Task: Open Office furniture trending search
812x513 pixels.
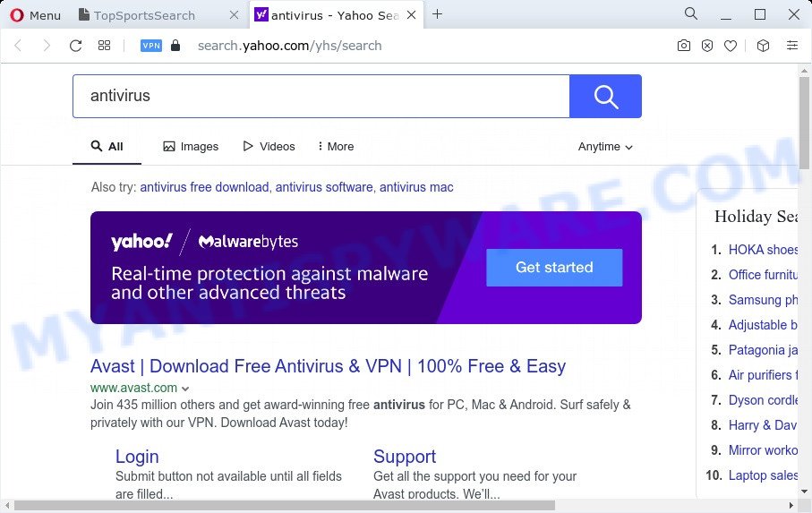Action: tap(763, 274)
